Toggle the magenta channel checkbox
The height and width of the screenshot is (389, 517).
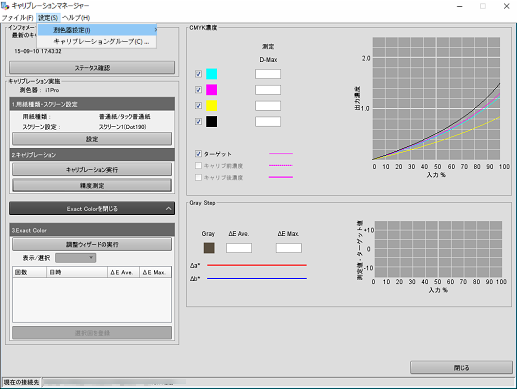(x=198, y=90)
